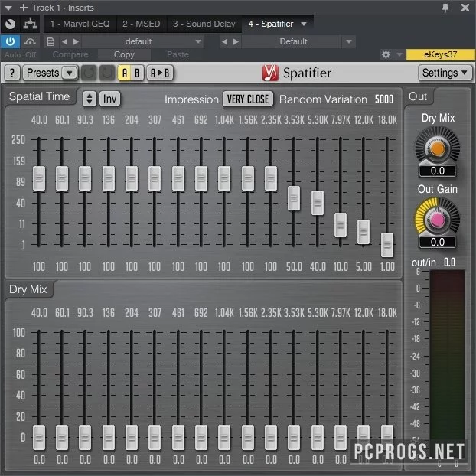Click the Spatial Time up/down stepper
The height and width of the screenshot is (476, 476).
[x=90, y=99]
